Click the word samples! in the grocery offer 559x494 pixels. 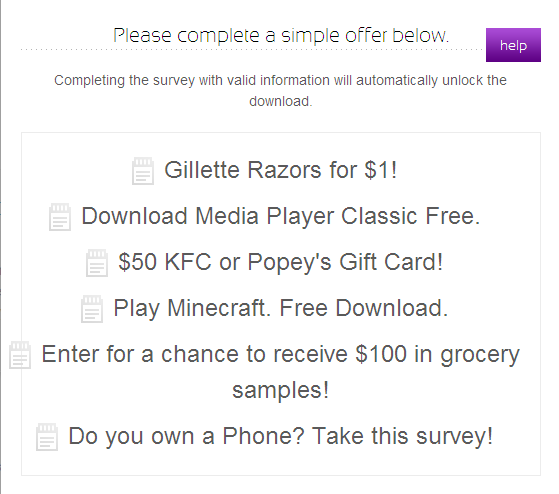[281, 390]
